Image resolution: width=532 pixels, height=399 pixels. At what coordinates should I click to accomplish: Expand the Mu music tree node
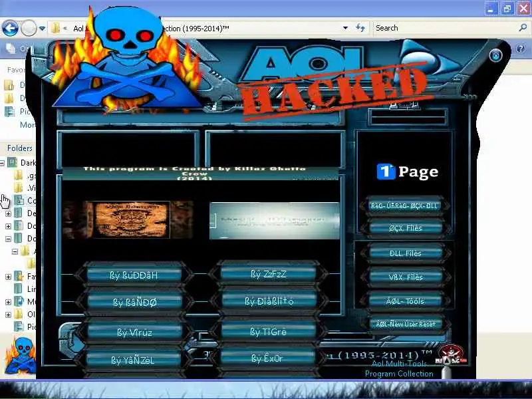8,302
